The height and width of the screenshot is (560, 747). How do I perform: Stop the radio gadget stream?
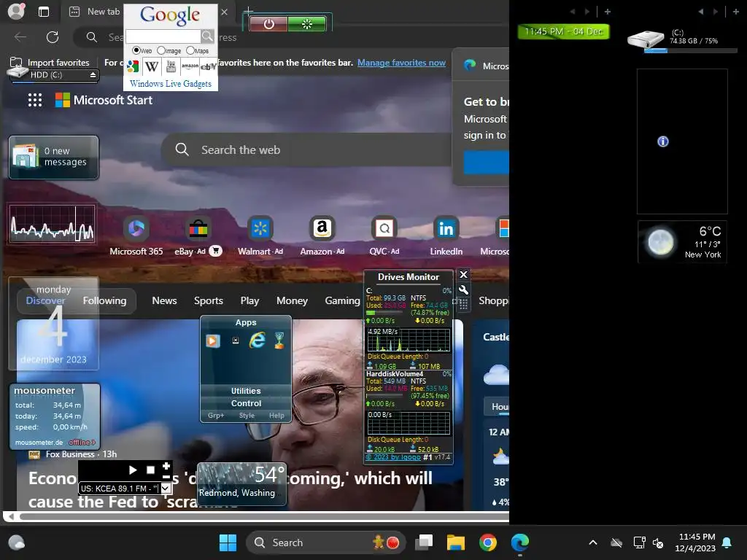pos(150,470)
